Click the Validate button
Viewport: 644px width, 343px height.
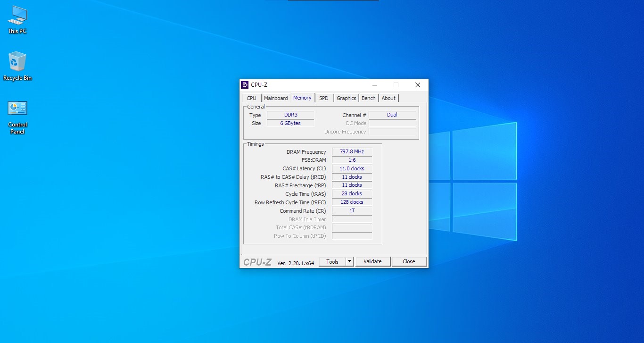(372, 261)
